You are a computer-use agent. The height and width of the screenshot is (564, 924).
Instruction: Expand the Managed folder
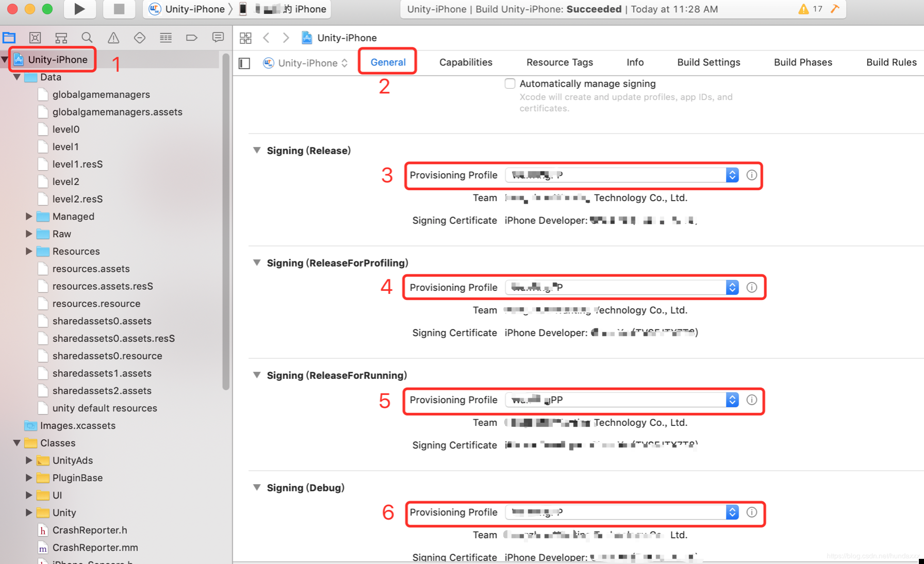click(29, 217)
